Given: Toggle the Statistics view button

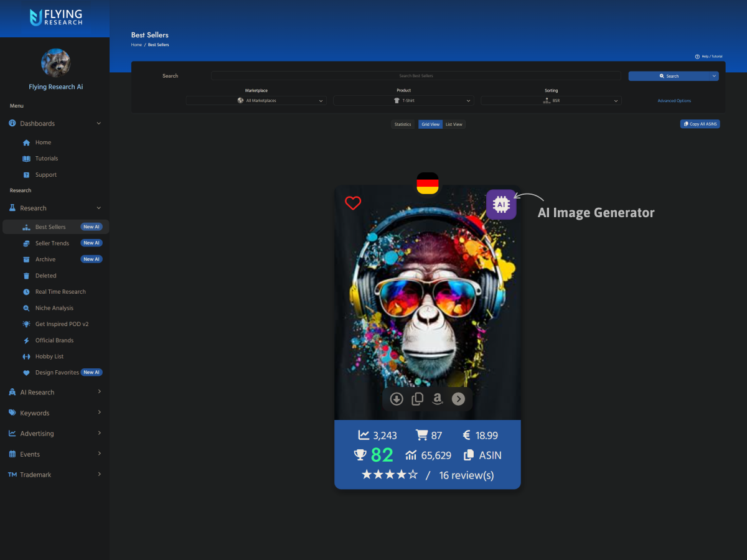Looking at the screenshot, I should tap(403, 124).
